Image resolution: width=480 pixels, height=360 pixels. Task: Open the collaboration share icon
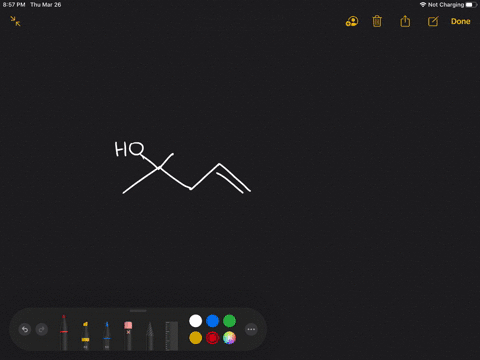coord(352,21)
